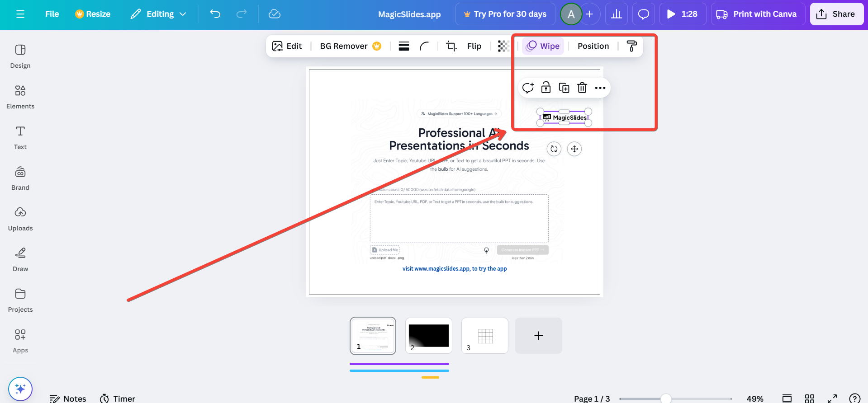Delete the selected element with trash icon

coord(582,88)
